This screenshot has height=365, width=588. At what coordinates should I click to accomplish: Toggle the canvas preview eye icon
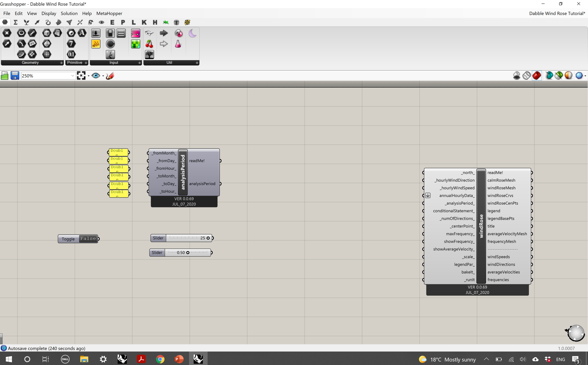(96, 76)
